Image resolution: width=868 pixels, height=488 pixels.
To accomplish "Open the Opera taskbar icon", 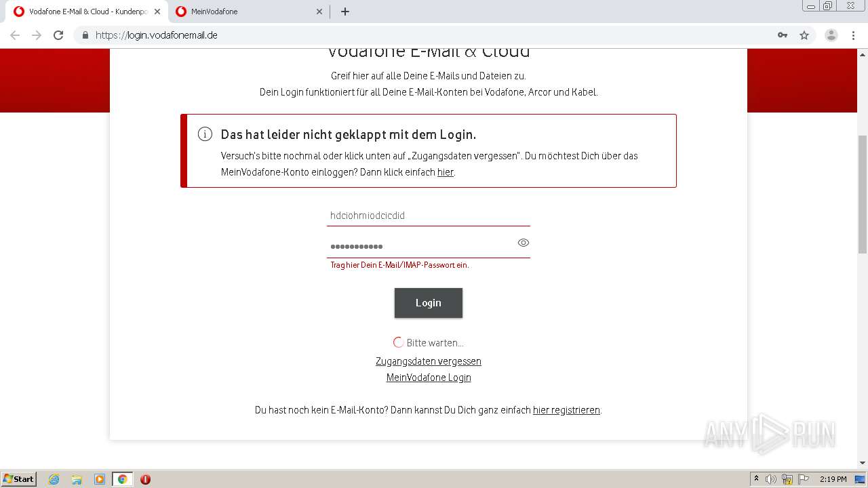I will 145,479.
